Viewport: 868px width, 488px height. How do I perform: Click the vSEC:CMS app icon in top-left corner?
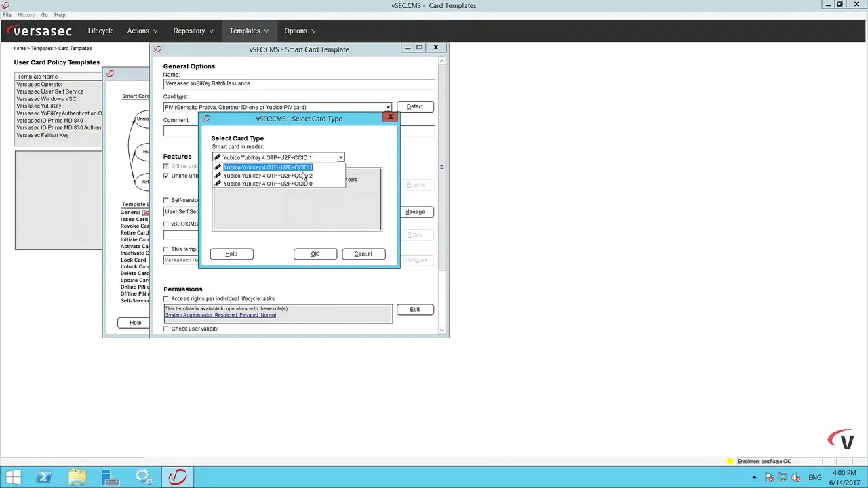click(5, 5)
